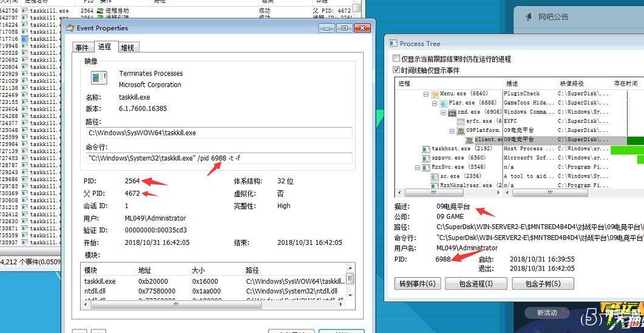644x333 pixels.
Task: Collapse the cmd.exe (6908) tree node
Action: [x=443, y=112]
